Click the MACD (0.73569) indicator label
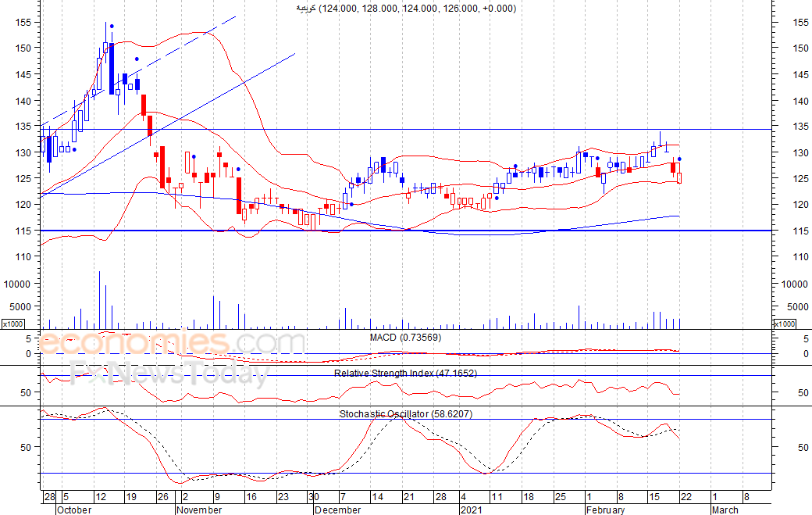812x515 pixels. (x=405, y=338)
